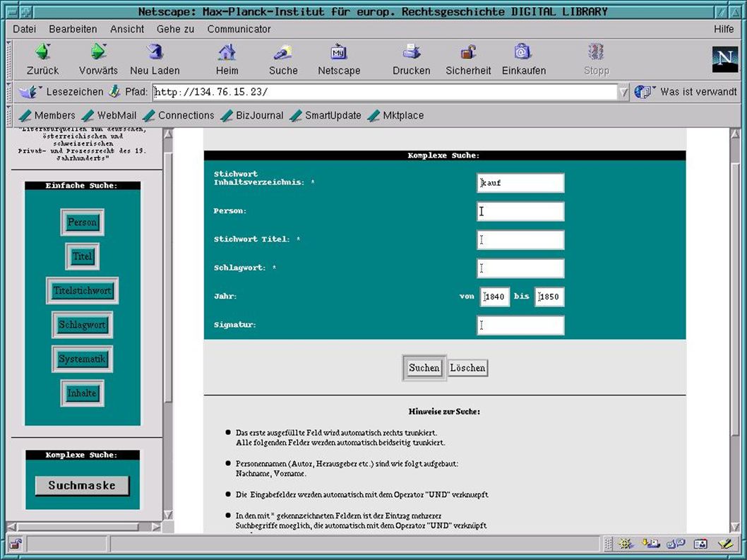Click the Schlagwort sidebar button
The width and height of the screenshot is (747, 560).
82,325
